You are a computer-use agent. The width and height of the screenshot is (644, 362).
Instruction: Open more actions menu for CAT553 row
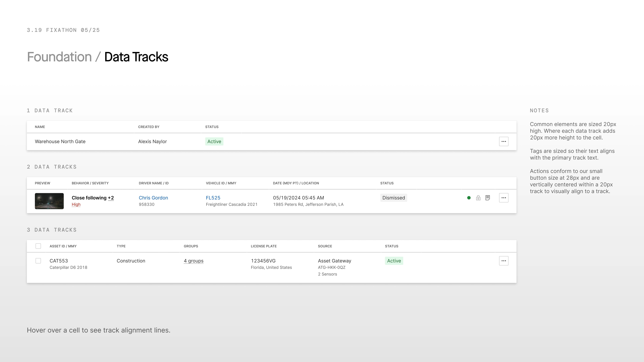pyautogui.click(x=503, y=261)
